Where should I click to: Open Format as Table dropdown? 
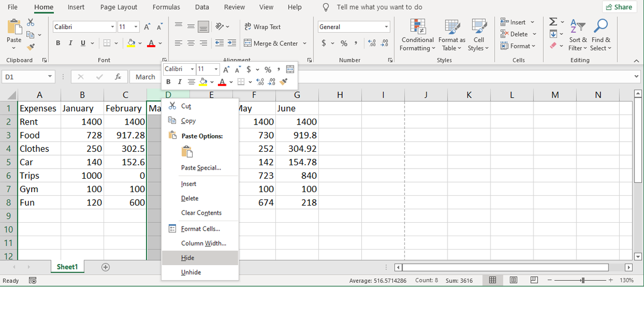[x=452, y=35]
